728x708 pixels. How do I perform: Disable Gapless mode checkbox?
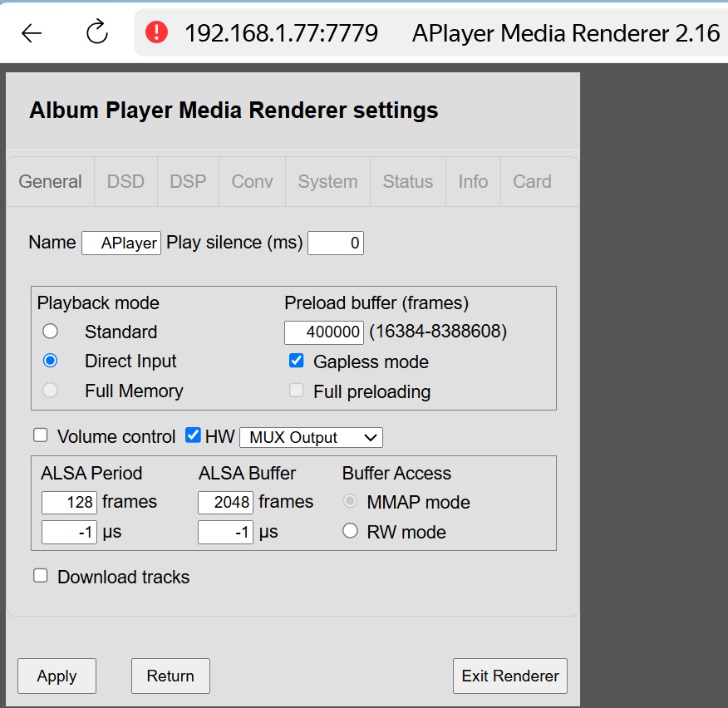(297, 361)
